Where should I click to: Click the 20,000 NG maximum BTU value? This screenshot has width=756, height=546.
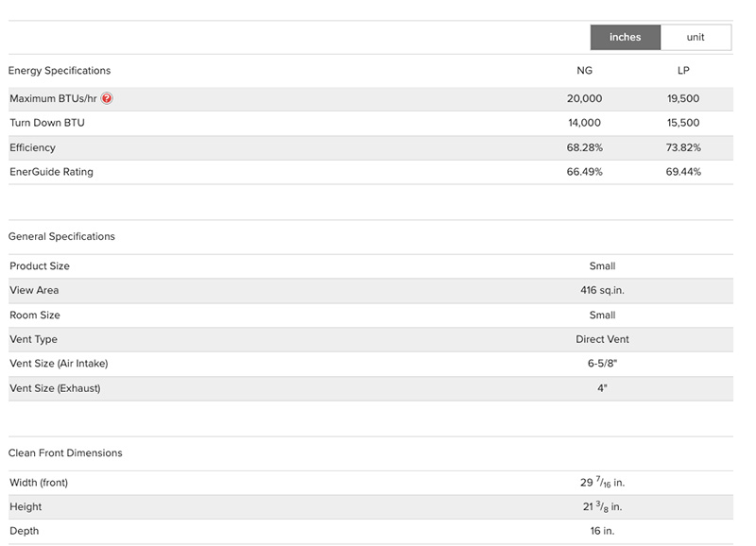584,99
